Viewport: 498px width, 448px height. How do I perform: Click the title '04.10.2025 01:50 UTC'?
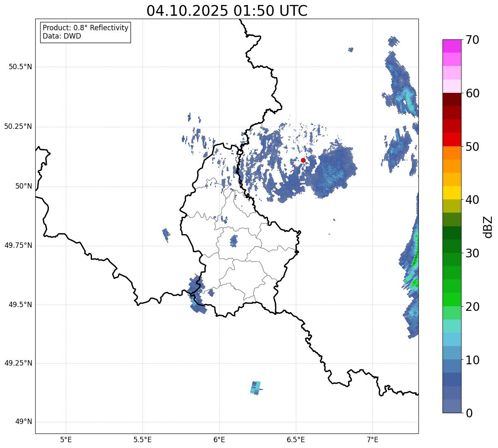pyautogui.click(x=227, y=10)
